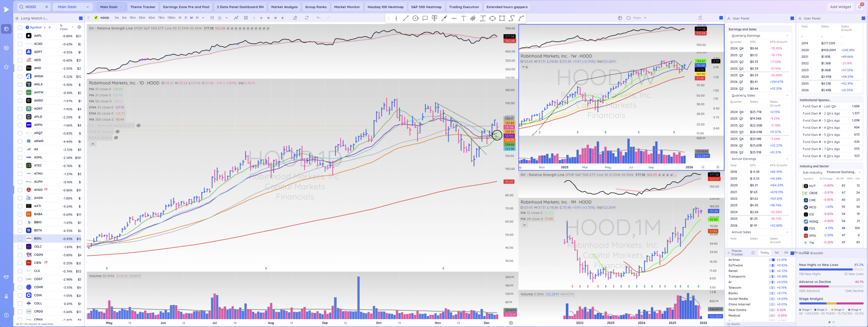The image size is (868, 327).
Task: Select the rectangle shape tool
Action: [x=502, y=18]
